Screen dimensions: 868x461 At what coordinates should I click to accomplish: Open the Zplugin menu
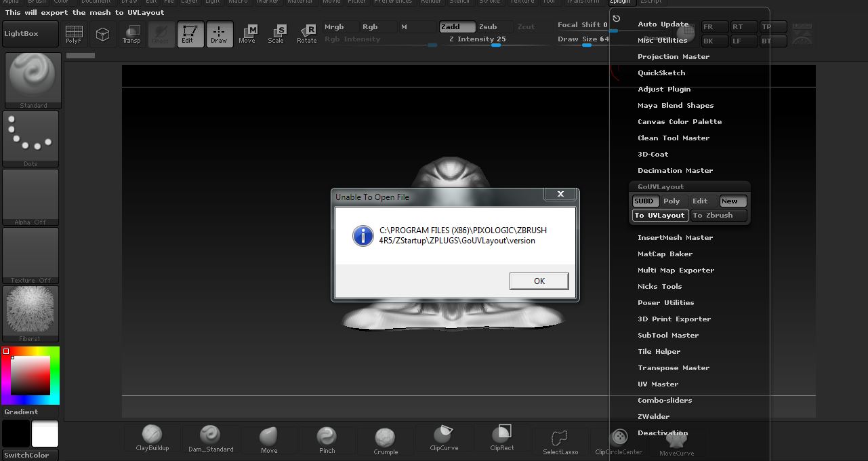(619, 2)
